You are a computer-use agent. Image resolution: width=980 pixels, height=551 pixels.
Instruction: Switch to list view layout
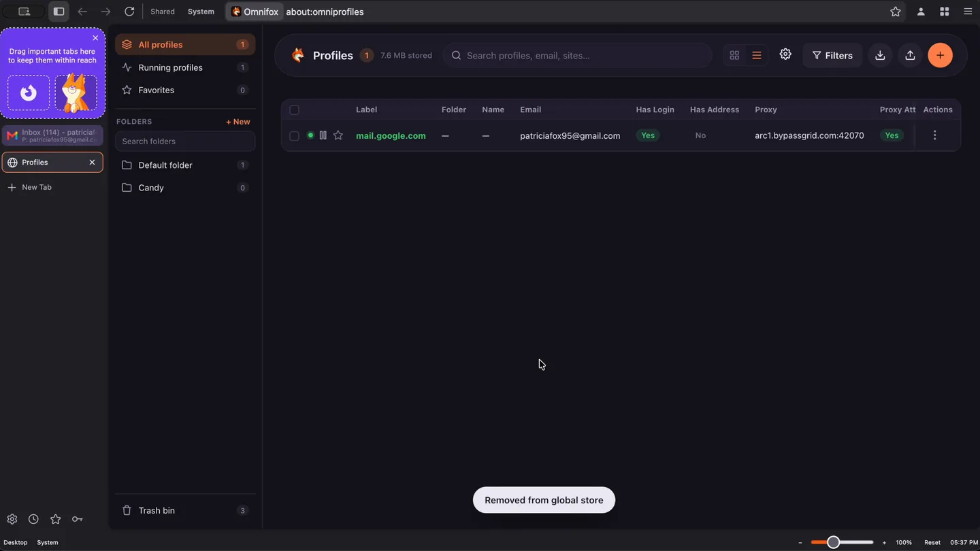coord(756,56)
